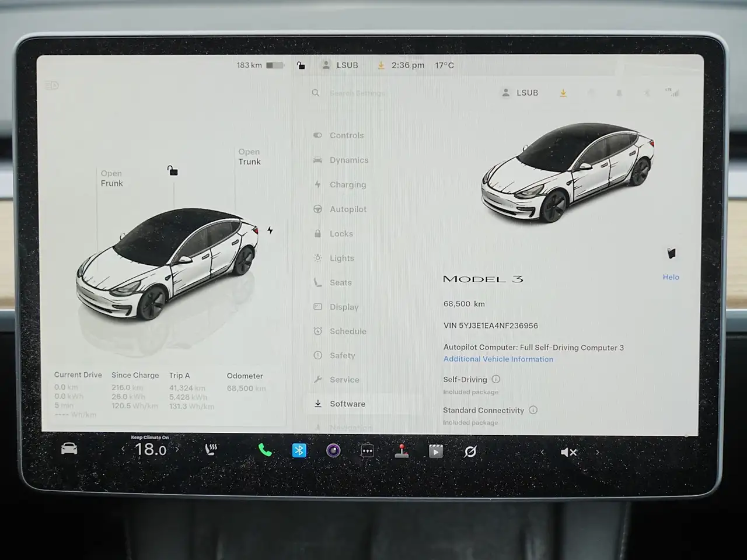Tap download icon in settings header

tap(563, 93)
